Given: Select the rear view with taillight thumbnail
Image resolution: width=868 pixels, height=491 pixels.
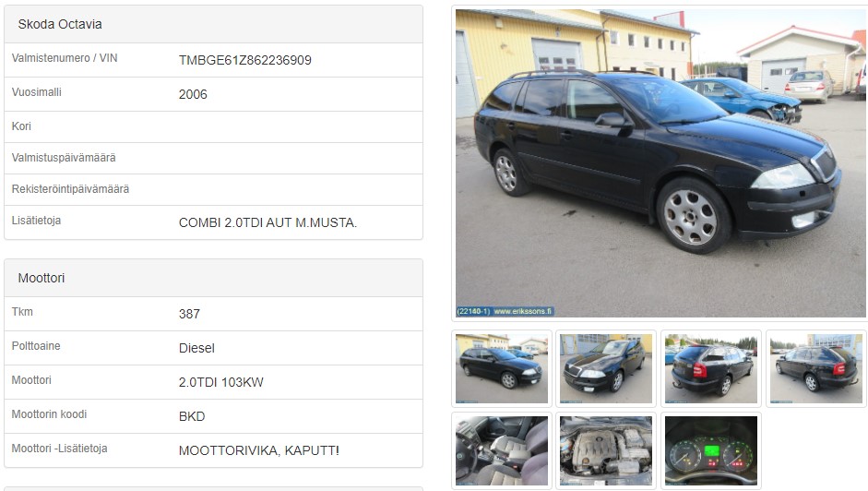Looking at the screenshot, I should click(x=711, y=368).
